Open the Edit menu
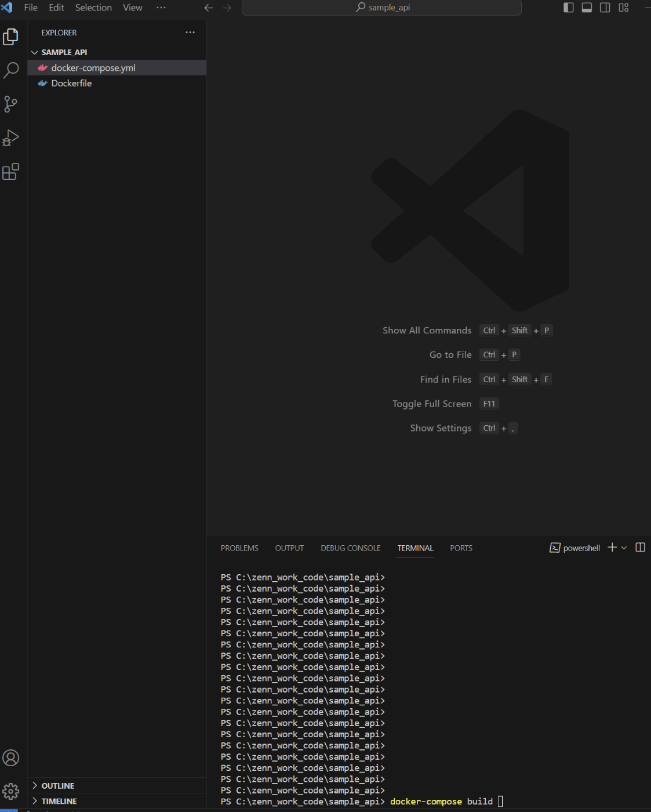The image size is (651, 812). click(x=57, y=8)
